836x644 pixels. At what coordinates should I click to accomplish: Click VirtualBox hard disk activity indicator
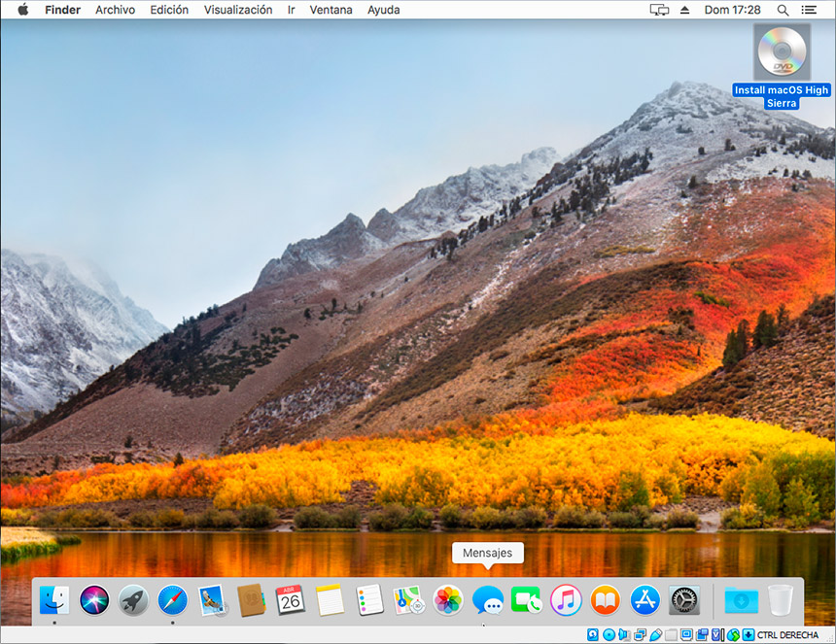(592, 634)
